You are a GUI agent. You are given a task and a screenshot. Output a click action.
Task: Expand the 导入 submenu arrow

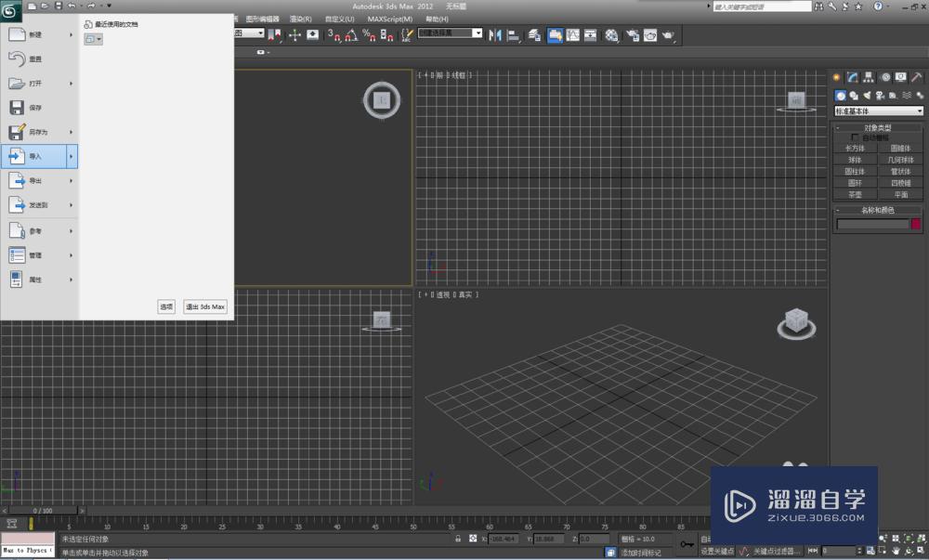71,156
